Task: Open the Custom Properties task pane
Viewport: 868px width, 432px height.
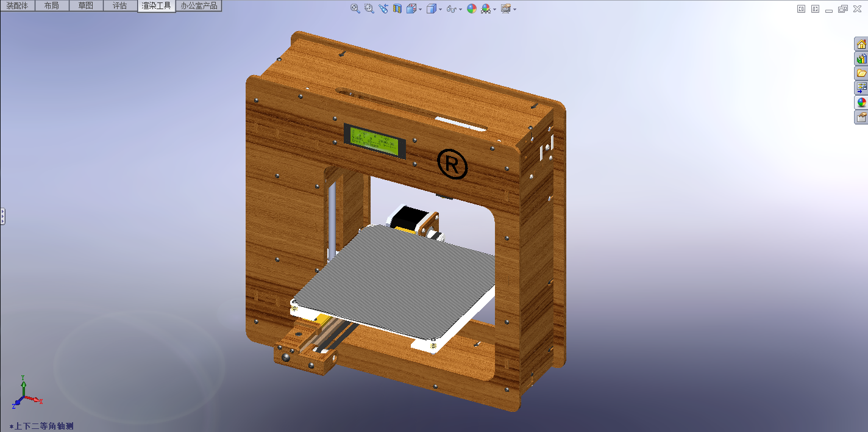Action: point(861,117)
